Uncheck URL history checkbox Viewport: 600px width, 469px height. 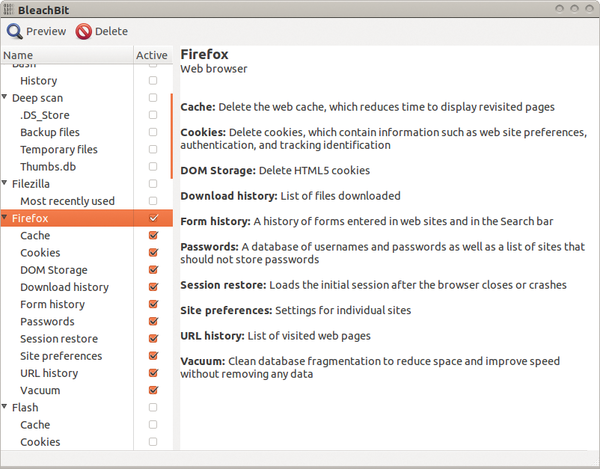pyautogui.click(x=153, y=373)
